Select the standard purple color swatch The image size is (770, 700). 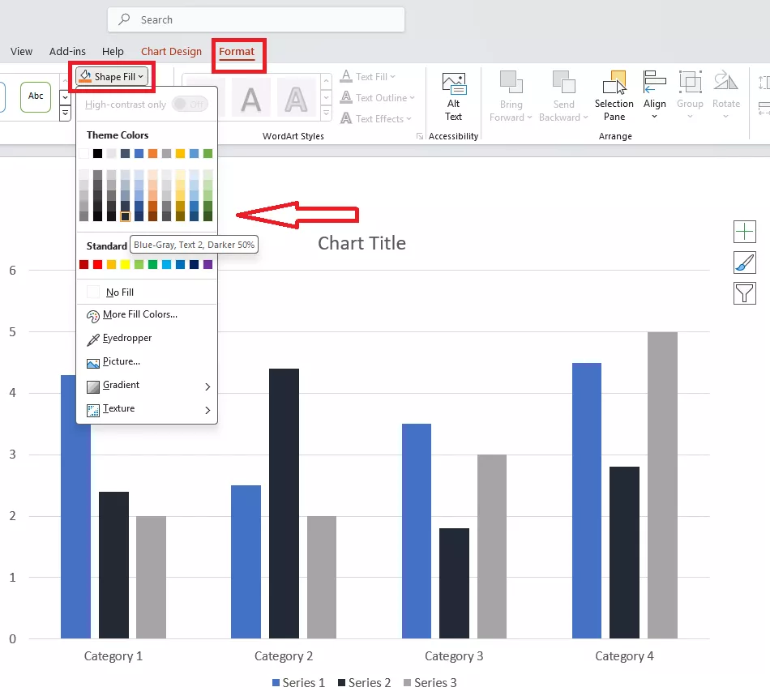[x=207, y=265]
